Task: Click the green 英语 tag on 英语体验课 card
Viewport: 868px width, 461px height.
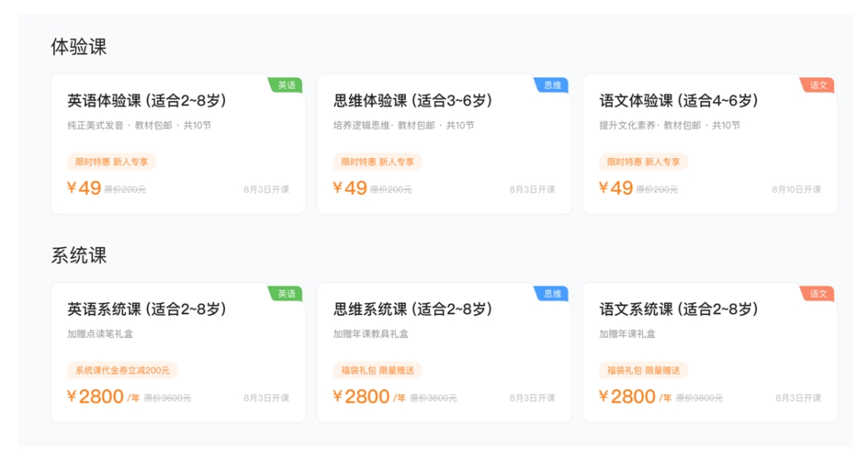Action: (286, 85)
